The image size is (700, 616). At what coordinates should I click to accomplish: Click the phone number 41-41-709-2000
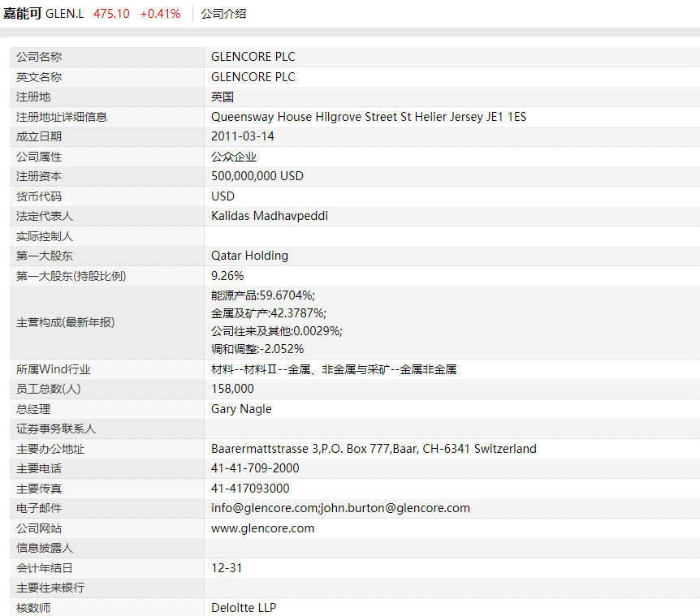[x=255, y=468]
